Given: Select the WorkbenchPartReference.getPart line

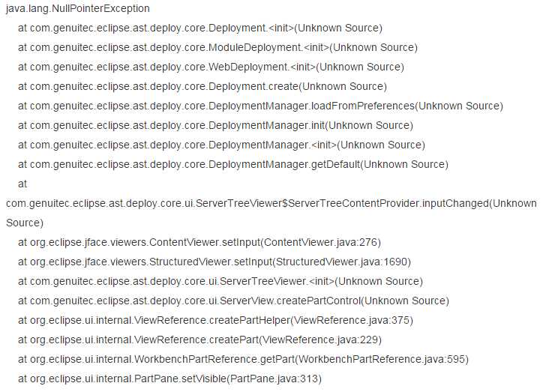Looking at the screenshot, I should [243, 359].
